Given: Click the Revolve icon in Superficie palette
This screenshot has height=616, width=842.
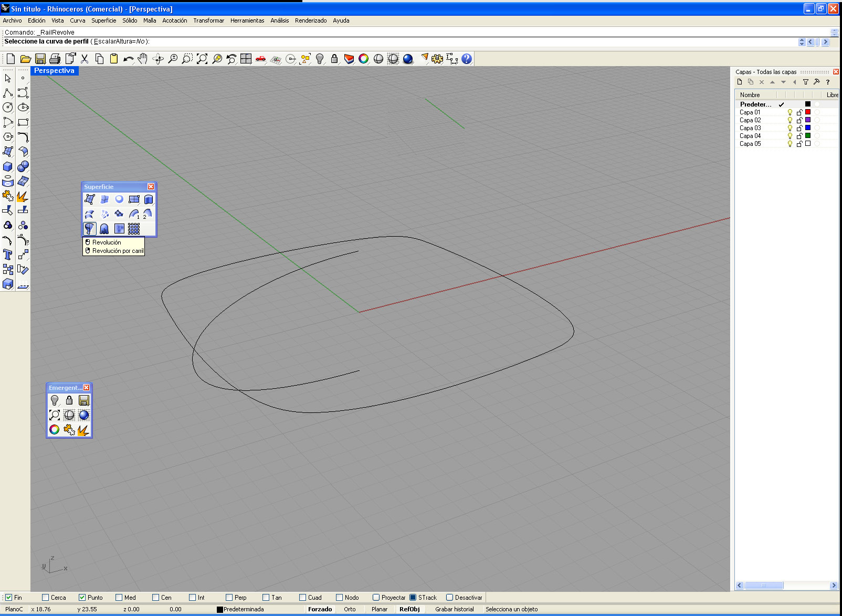Looking at the screenshot, I should 90,229.
